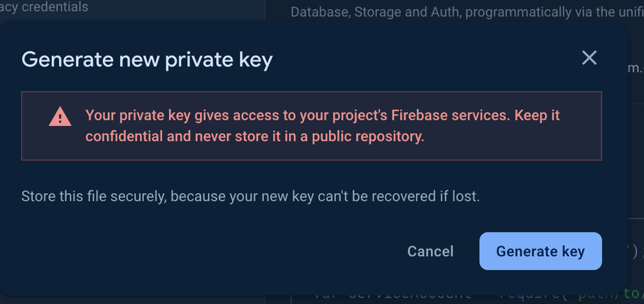This screenshot has width=644, height=304.
Task: Click the words "Firebase services" in the warning
Action: click(x=458, y=115)
